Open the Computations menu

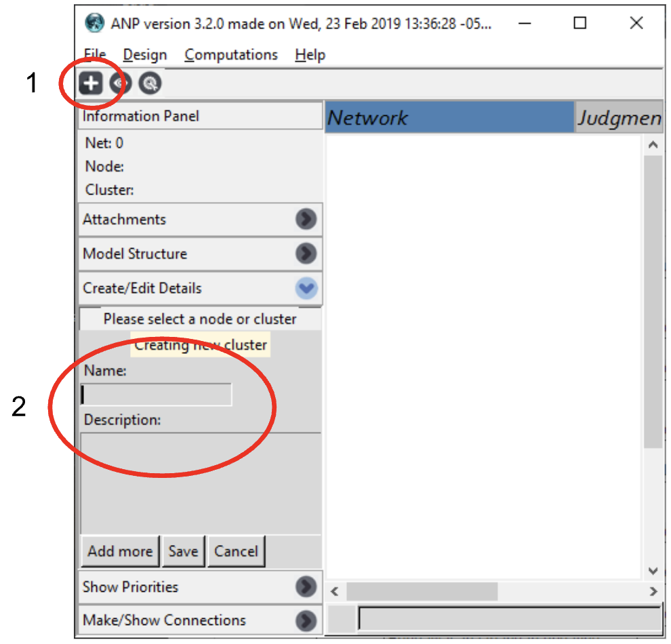click(231, 55)
